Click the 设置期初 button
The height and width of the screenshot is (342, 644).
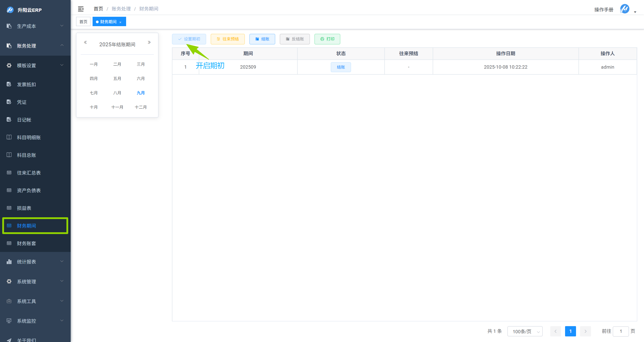[x=189, y=39]
